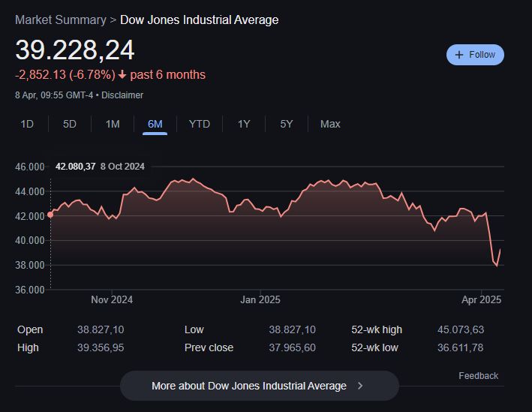The image size is (532, 412).
Task: Select the 6M time range tab
Action: click(x=155, y=124)
